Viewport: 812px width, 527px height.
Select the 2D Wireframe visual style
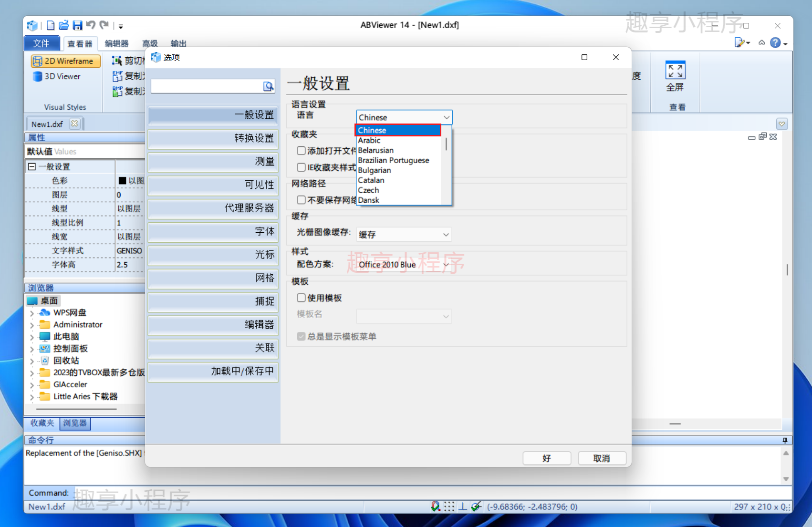tap(66, 61)
